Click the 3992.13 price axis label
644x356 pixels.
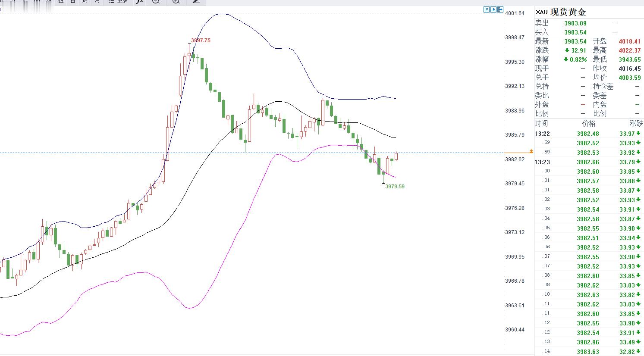tap(515, 86)
